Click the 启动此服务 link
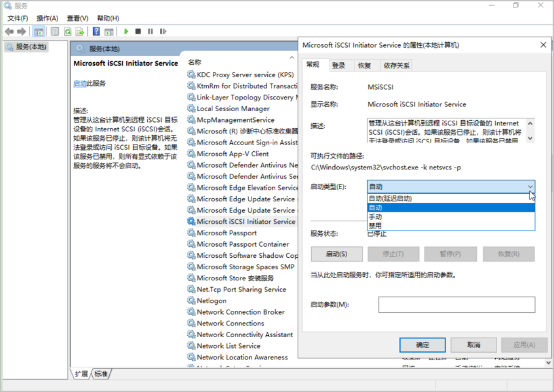The image size is (554, 392). (79, 83)
